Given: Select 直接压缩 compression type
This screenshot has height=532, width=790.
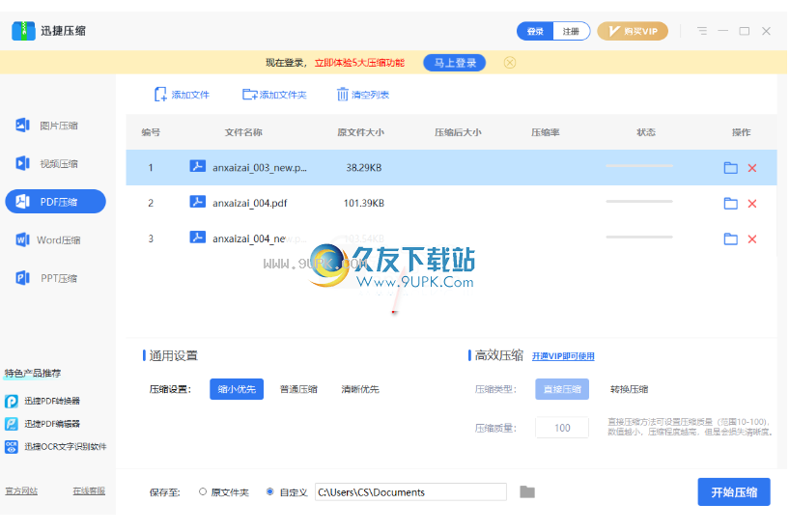Looking at the screenshot, I should pyautogui.click(x=562, y=389).
